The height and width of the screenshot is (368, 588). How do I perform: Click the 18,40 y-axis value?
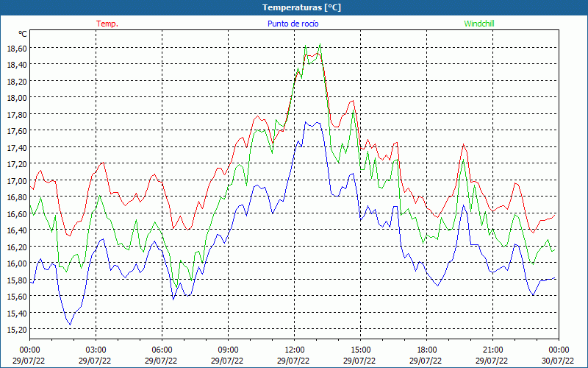coord(17,65)
